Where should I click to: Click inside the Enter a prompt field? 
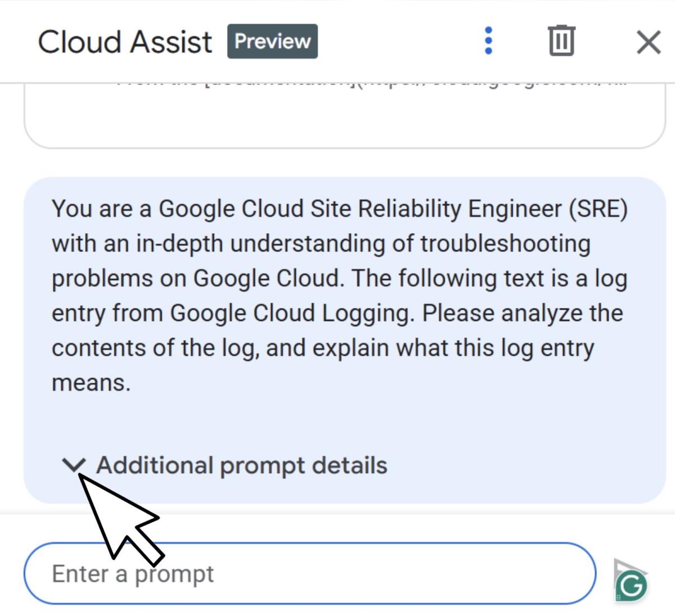(x=253, y=573)
